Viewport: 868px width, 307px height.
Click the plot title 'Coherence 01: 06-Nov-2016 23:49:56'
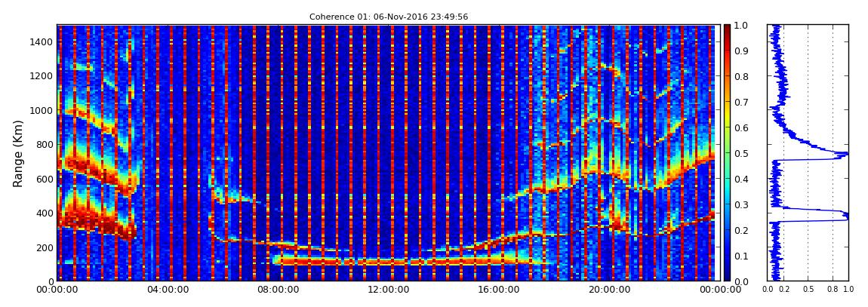point(388,17)
